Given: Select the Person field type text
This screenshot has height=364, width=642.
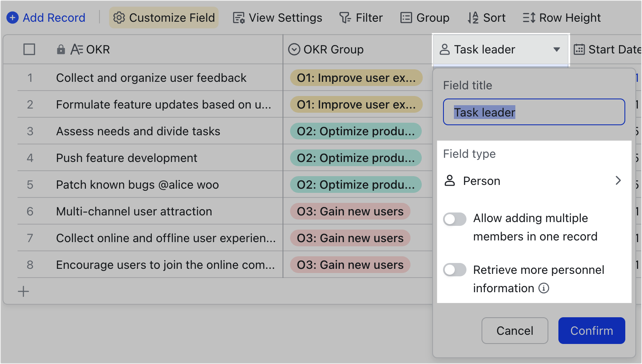Looking at the screenshot, I should [x=481, y=181].
